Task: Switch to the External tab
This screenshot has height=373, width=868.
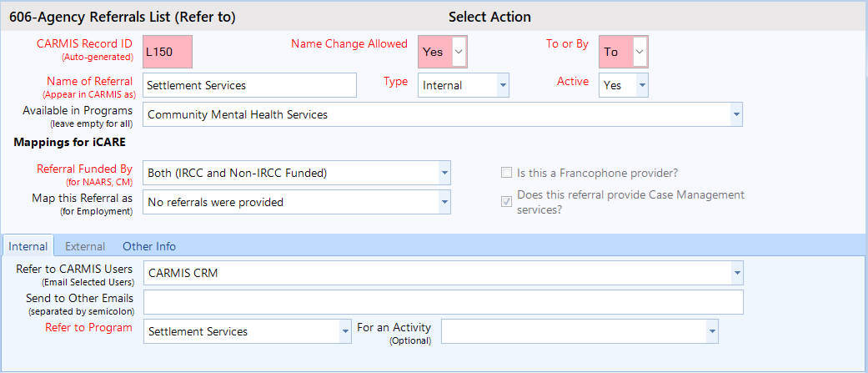Action: coord(85,246)
